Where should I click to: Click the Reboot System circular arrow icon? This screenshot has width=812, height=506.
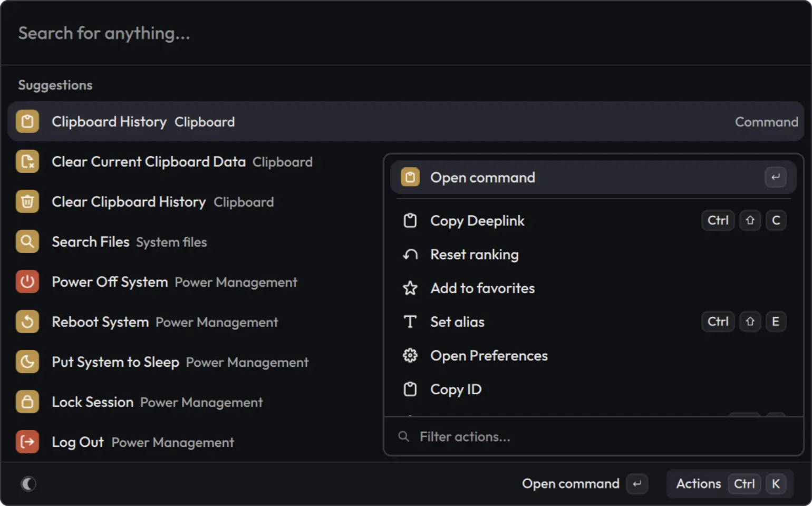pyautogui.click(x=27, y=322)
